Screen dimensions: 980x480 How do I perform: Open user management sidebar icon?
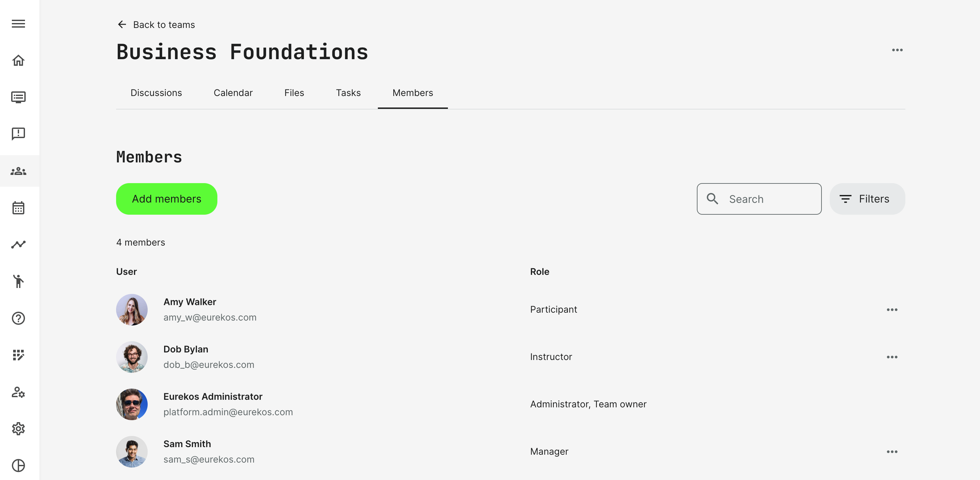point(18,392)
